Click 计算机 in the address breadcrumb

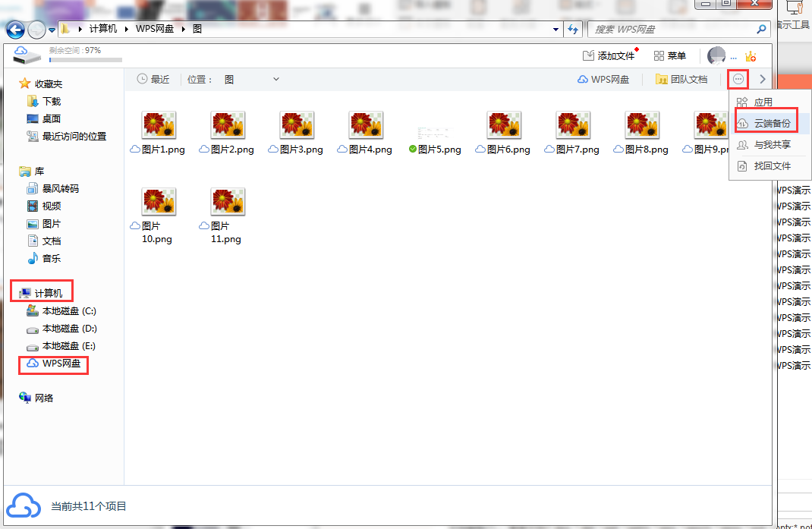click(103, 29)
